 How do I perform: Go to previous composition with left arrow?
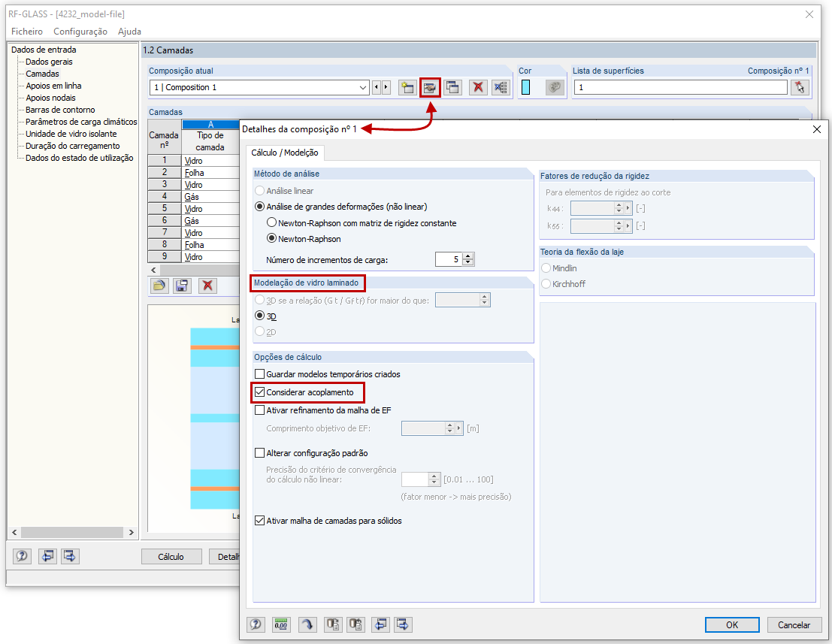click(377, 87)
